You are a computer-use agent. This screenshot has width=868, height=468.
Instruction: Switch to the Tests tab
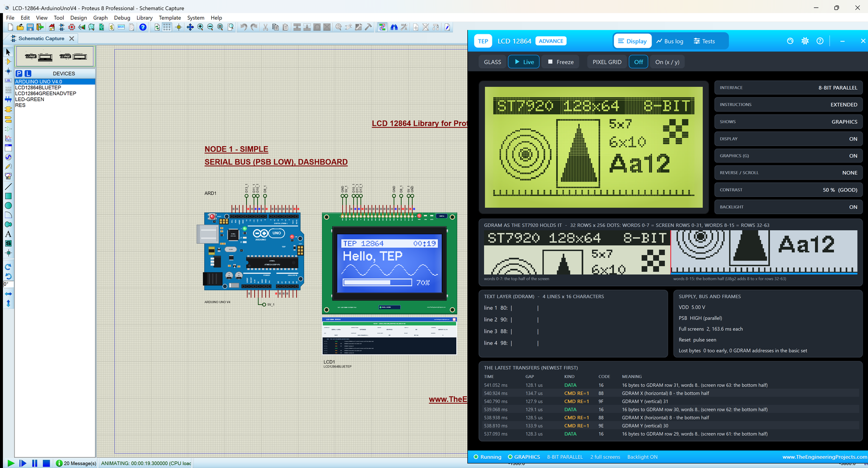[705, 41]
